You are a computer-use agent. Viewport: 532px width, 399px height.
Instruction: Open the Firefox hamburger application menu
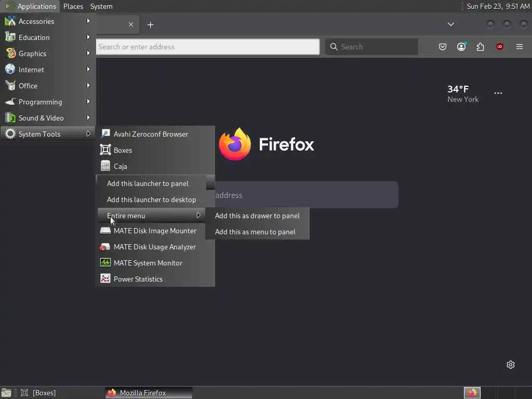click(x=520, y=47)
